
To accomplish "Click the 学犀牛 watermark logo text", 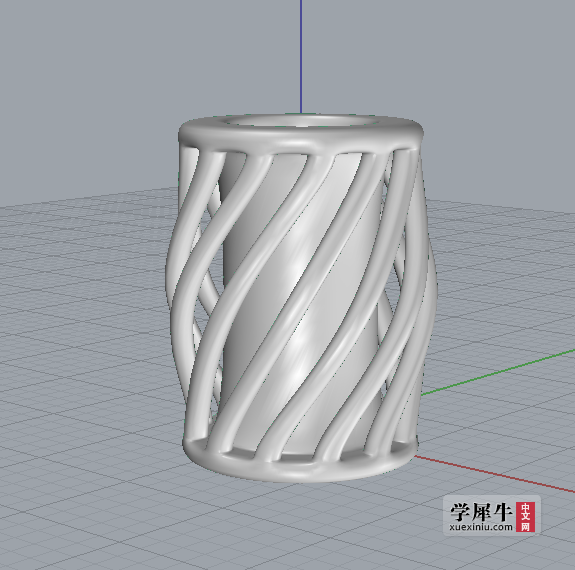I will tap(481, 511).
